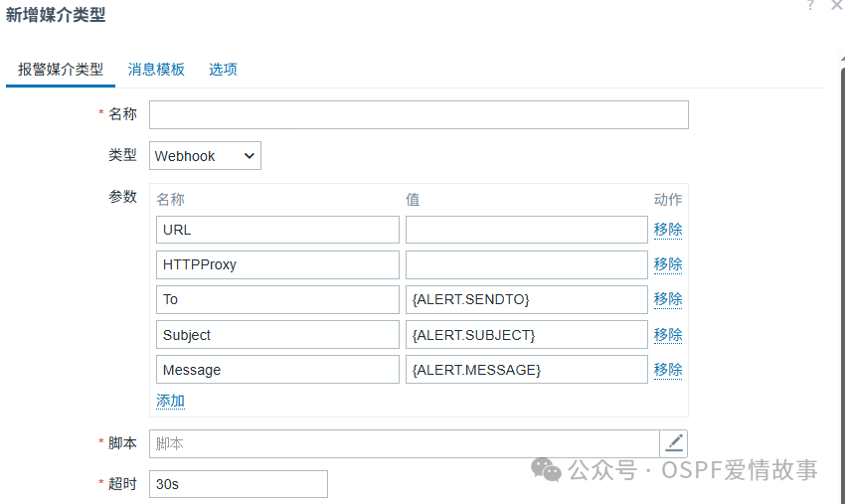The image size is (845, 504).
Task: Switch to 选项 tab
Action: click(x=223, y=70)
